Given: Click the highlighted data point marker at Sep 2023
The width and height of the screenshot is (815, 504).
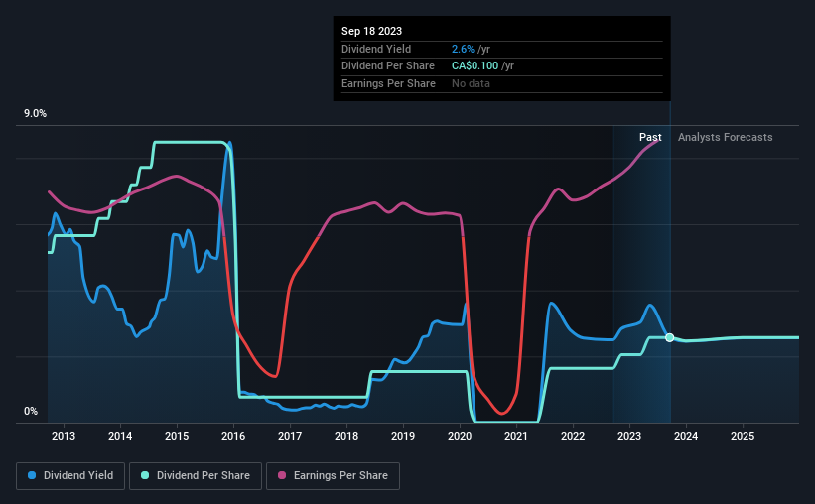Looking at the screenshot, I should point(670,337).
